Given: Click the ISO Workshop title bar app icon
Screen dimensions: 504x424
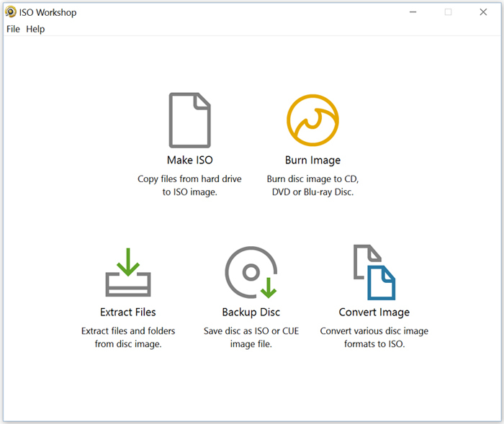Looking at the screenshot, I should click(10, 12).
